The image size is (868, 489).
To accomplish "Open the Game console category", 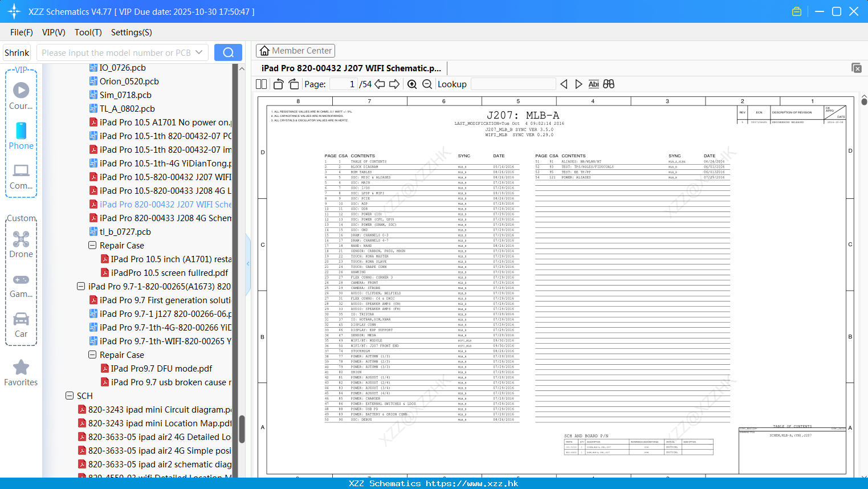I will coord(21,285).
